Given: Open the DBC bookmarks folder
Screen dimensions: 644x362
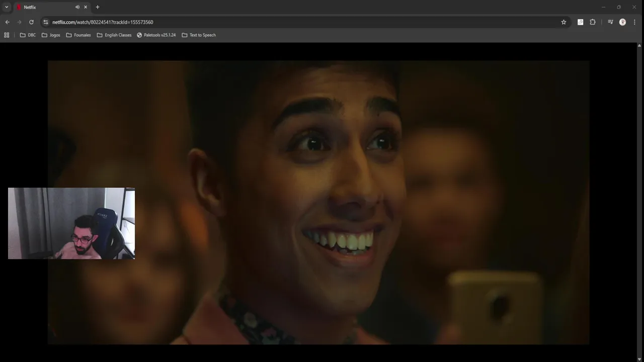Looking at the screenshot, I should pyautogui.click(x=28, y=35).
